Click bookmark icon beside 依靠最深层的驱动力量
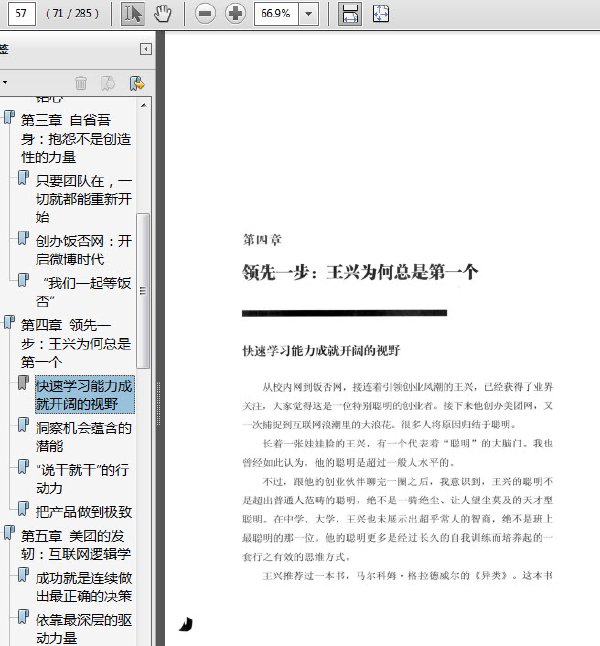Screen dimensions: 600x646 click(23, 617)
